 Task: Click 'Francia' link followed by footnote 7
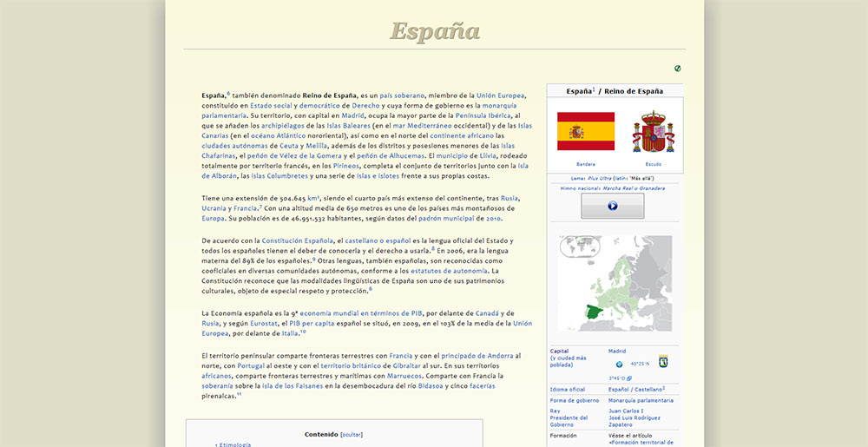tap(246, 208)
